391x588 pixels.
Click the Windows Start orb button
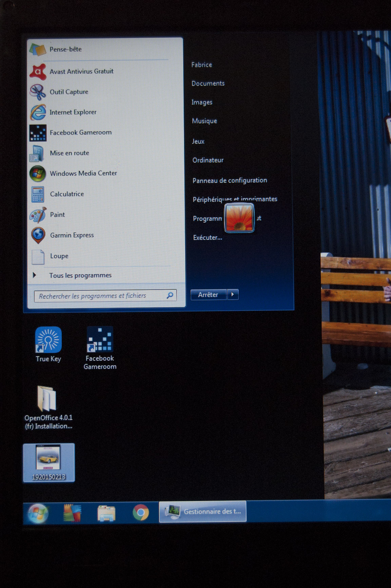(38, 513)
